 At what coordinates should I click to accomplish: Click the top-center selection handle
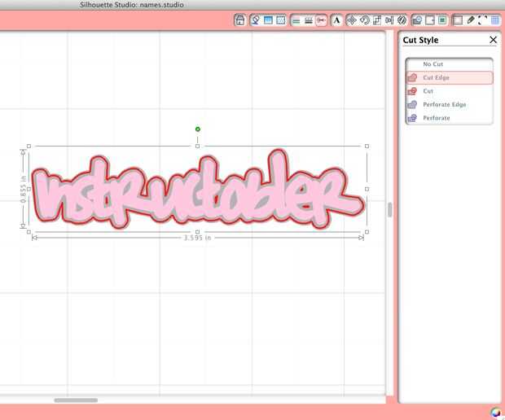pyautogui.click(x=197, y=147)
